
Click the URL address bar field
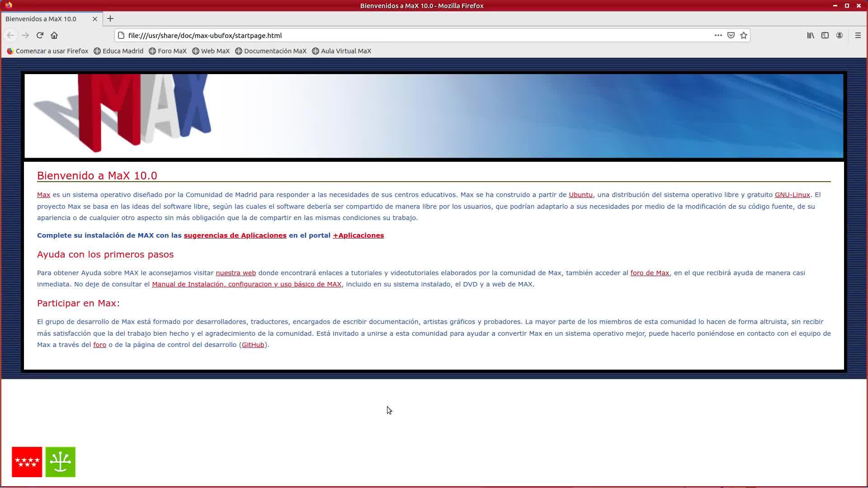(x=407, y=35)
